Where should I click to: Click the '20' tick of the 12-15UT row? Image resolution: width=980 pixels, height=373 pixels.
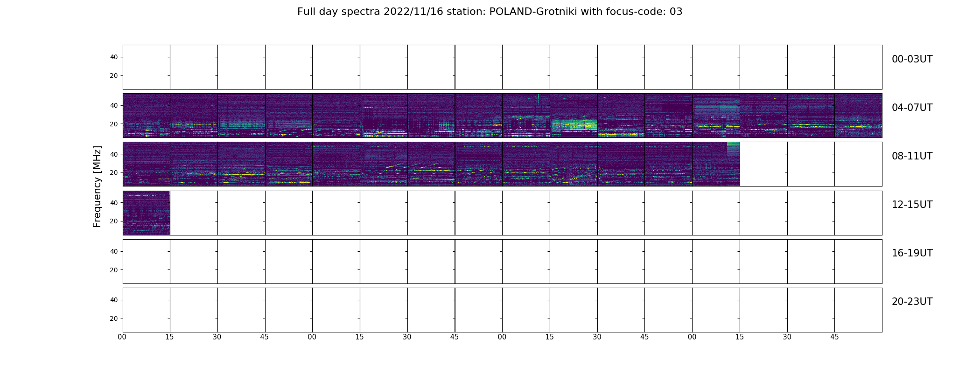(114, 221)
